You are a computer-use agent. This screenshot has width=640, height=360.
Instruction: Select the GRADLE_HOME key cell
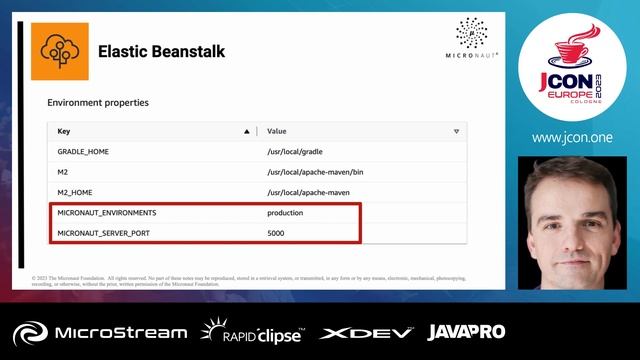(83, 151)
